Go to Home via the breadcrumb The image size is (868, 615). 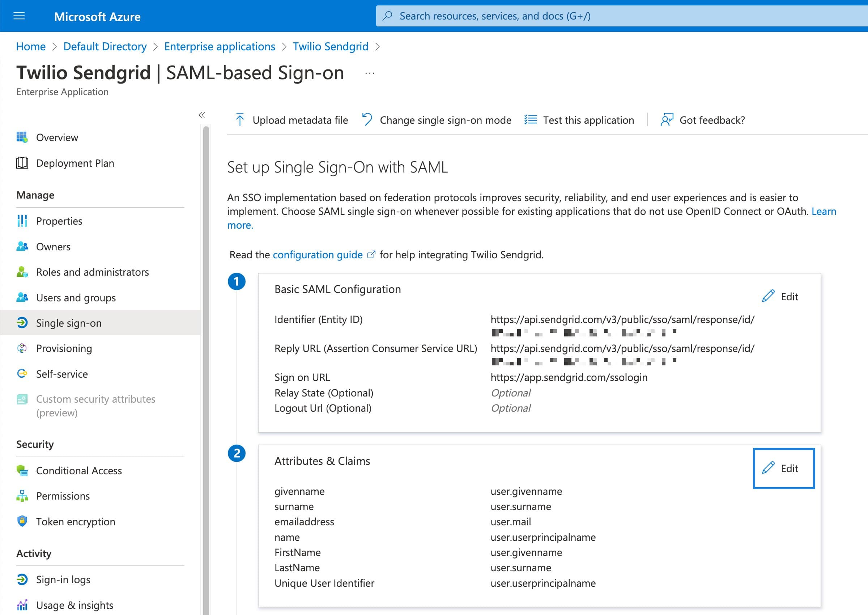click(31, 46)
